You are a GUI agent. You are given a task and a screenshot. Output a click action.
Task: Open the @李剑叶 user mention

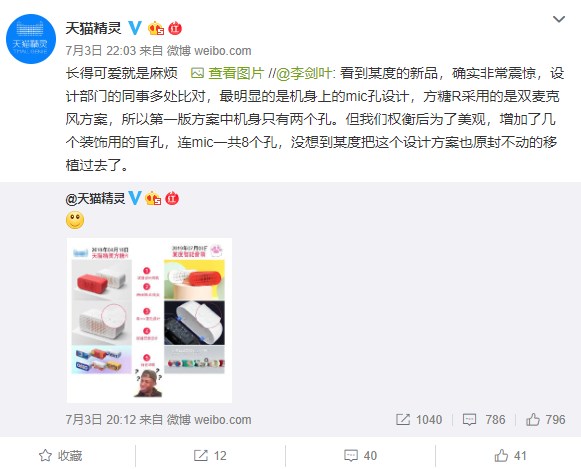(303, 73)
